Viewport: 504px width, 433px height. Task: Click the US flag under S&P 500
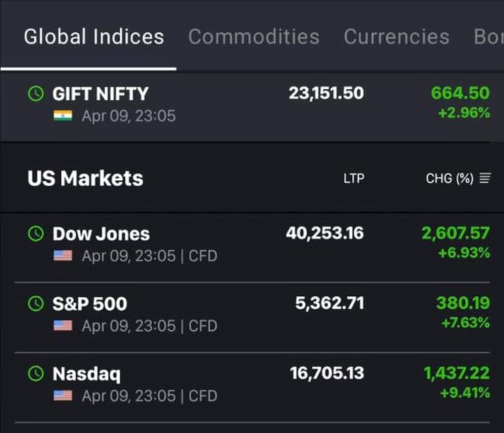[x=63, y=326]
